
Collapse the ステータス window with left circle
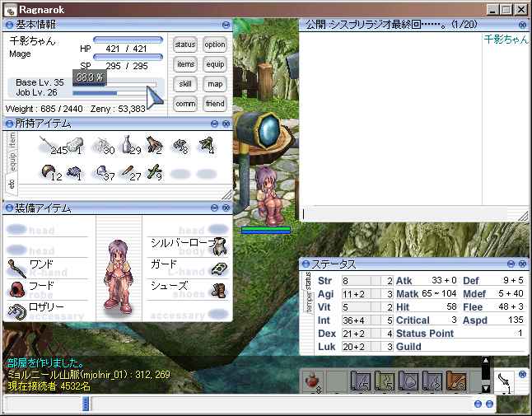(x=306, y=264)
